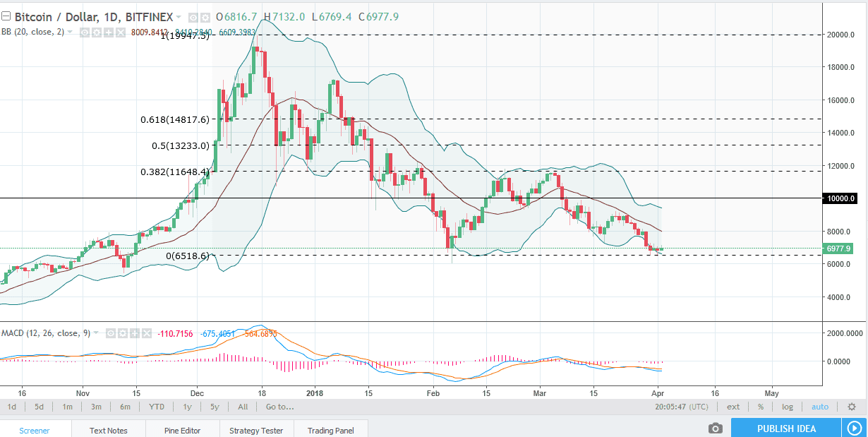The height and width of the screenshot is (437, 868).
Task: Expand the BB indicator dropdown arrow
Action: click(x=69, y=32)
